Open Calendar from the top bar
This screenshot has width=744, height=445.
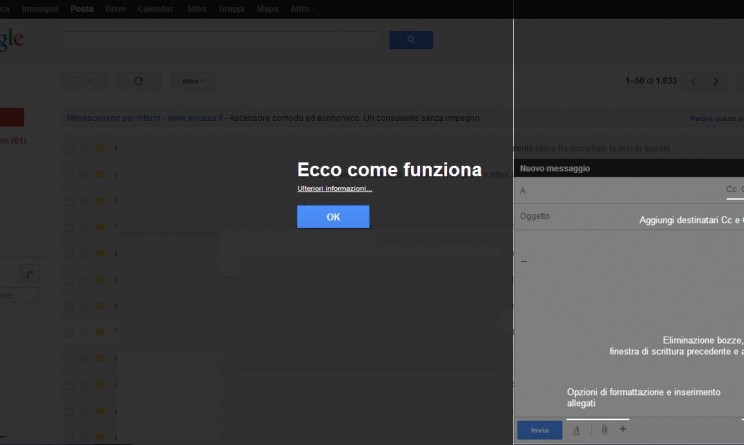(x=155, y=9)
